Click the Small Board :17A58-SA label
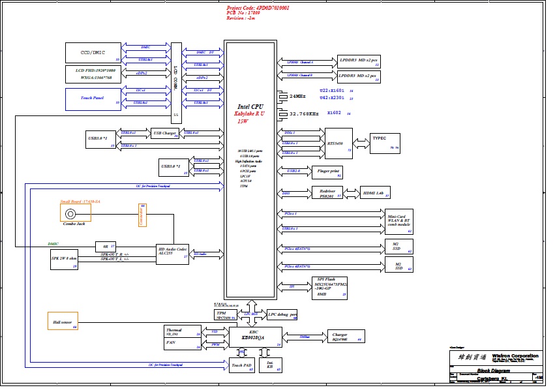This screenshot has height=392, width=555. point(80,202)
